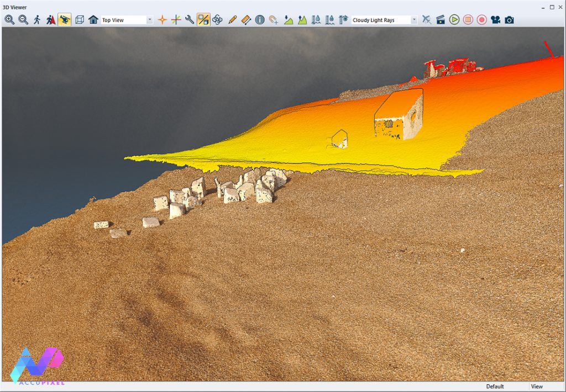This screenshot has height=392, width=566.
Task: Select the ruler measure tool
Action: click(247, 20)
